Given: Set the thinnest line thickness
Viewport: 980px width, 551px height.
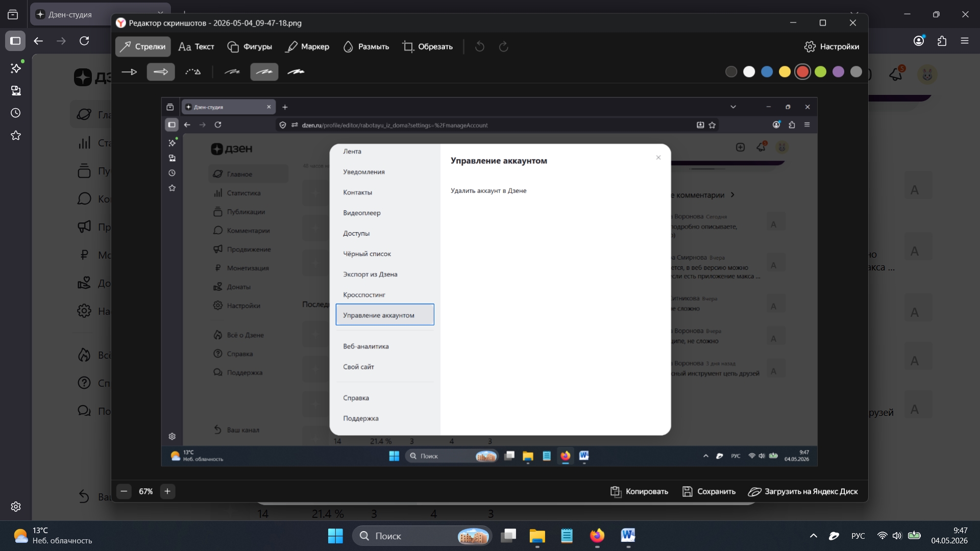Looking at the screenshot, I should (232, 72).
